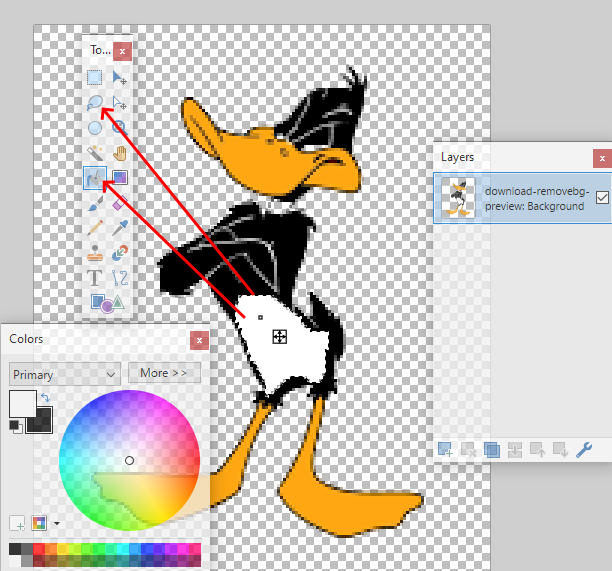Pick the Move Selection tool

point(119,103)
